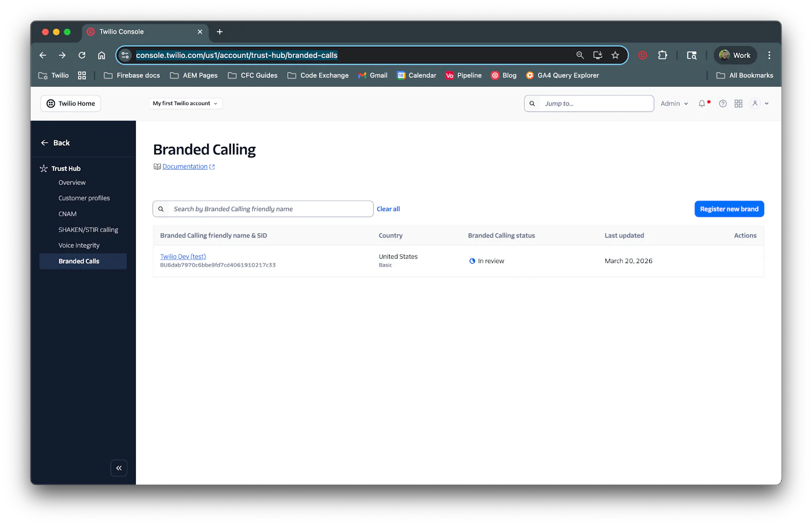Select Customer profiles in the sidebar
Image resolution: width=812 pixels, height=525 pixels.
84,198
